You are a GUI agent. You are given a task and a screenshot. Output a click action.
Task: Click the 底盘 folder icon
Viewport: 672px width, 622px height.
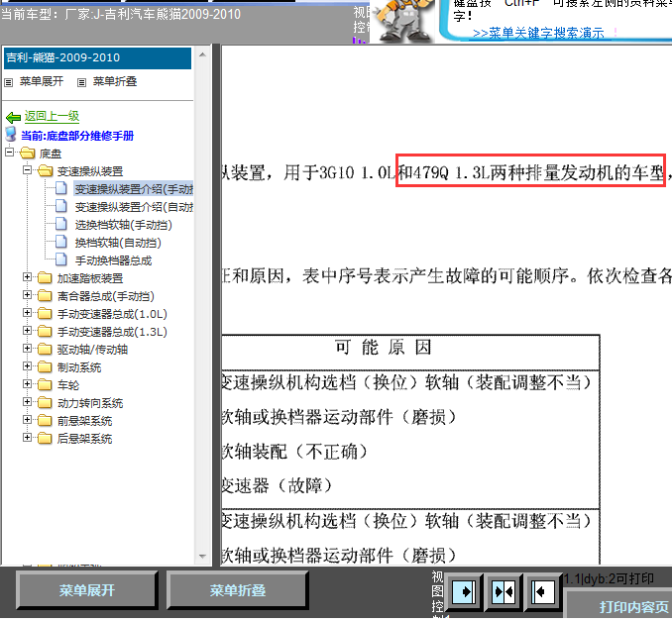[x=28, y=153]
